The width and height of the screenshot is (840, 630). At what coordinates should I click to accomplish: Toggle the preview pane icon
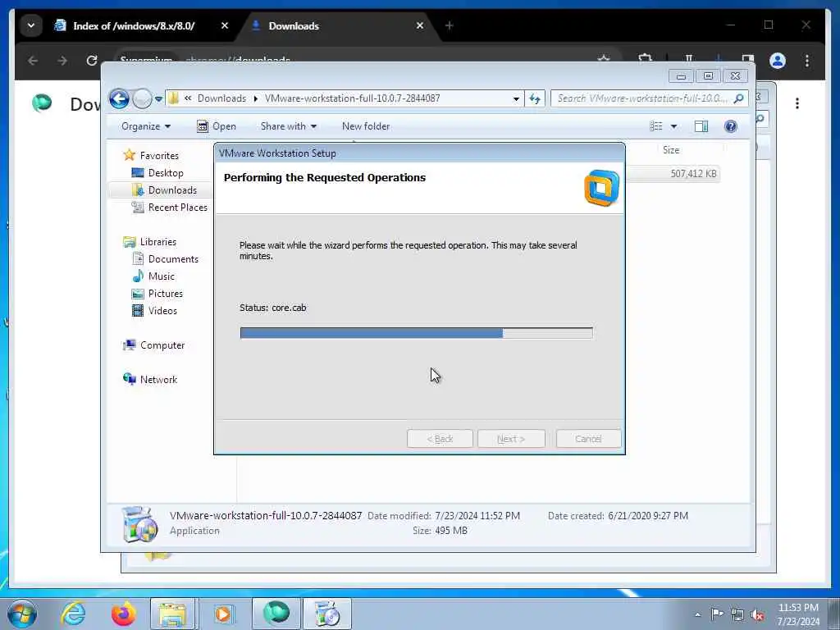tap(701, 126)
